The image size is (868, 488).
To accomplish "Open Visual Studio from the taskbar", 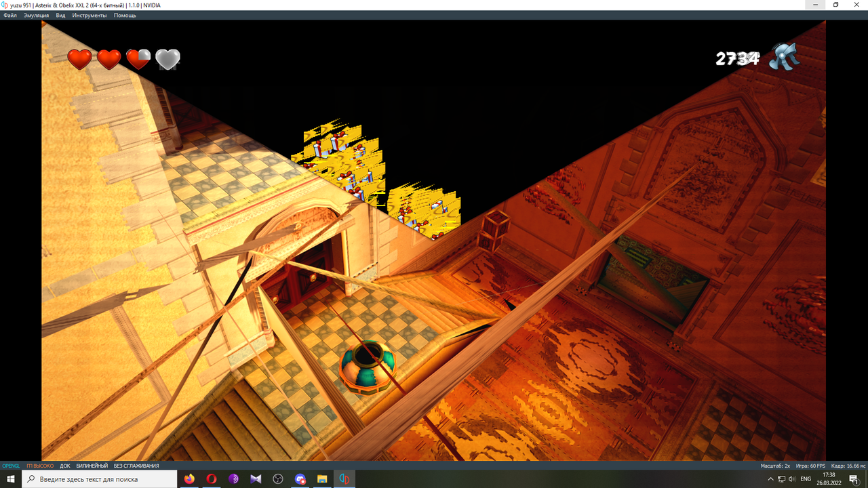I will point(256,479).
